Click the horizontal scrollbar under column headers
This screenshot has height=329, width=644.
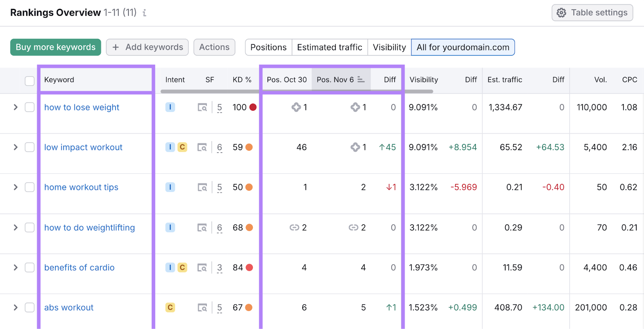pos(296,91)
